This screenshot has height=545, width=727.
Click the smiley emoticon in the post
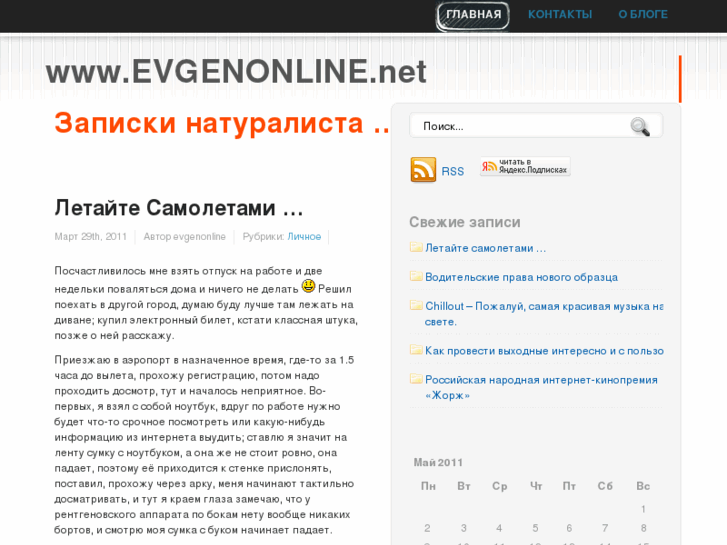point(308,286)
